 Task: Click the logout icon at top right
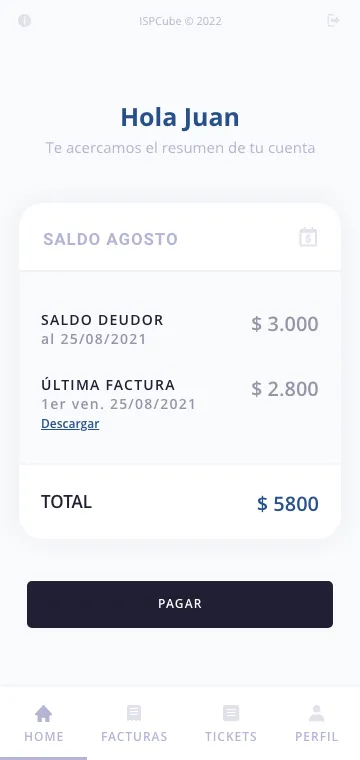tap(333, 20)
